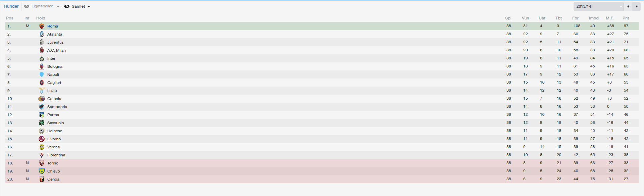This screenshot has width=644, height=196.
Task: Click the Juventus club crest icon
Action: (x=42, y=42)
